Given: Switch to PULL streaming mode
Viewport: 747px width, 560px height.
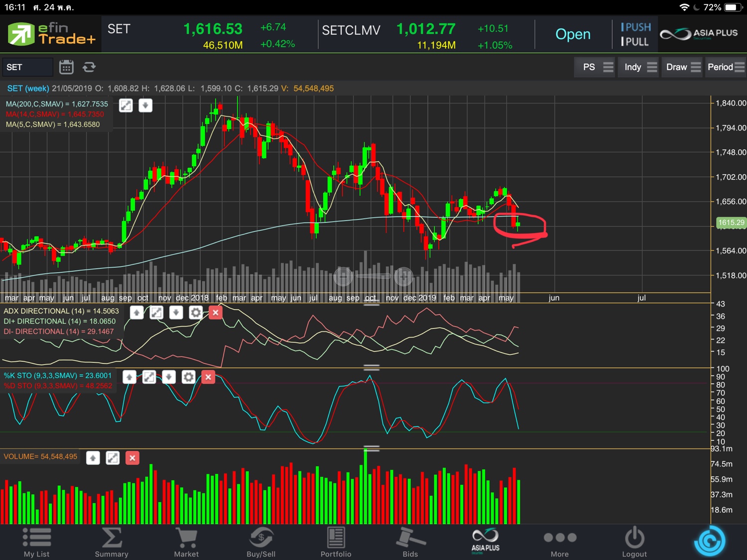Looking at the screenshot, I should click(635, 42).
